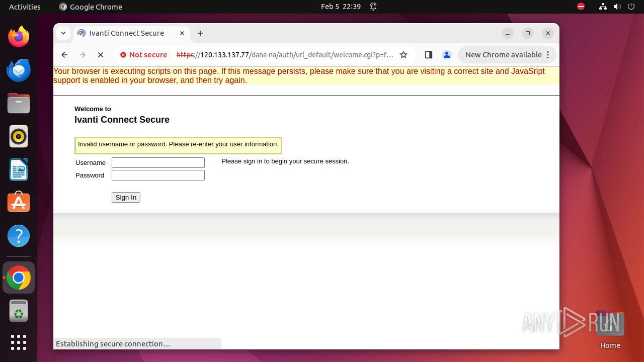Open the Trash in the dock
This screenshot has height=362, width=644.
tap(19, 311)
